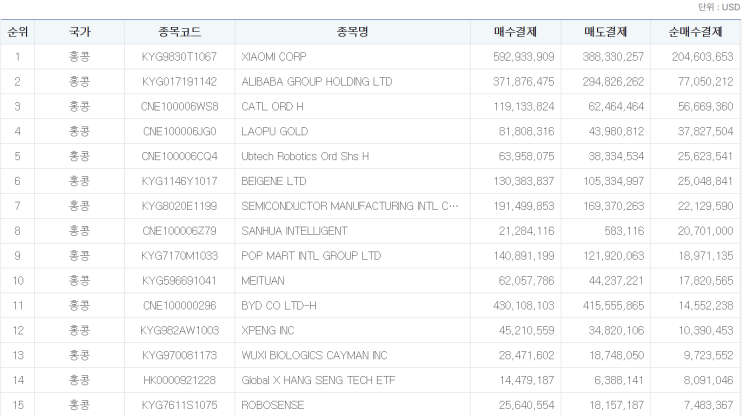Select SEMICONDUCTOR MANUFACTURING INTL row name
The image size is (743, 416).
coord(350,206)
